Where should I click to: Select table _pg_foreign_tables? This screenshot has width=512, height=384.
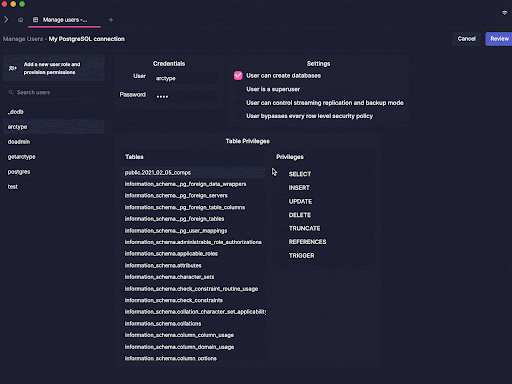(x=194, y=219)
